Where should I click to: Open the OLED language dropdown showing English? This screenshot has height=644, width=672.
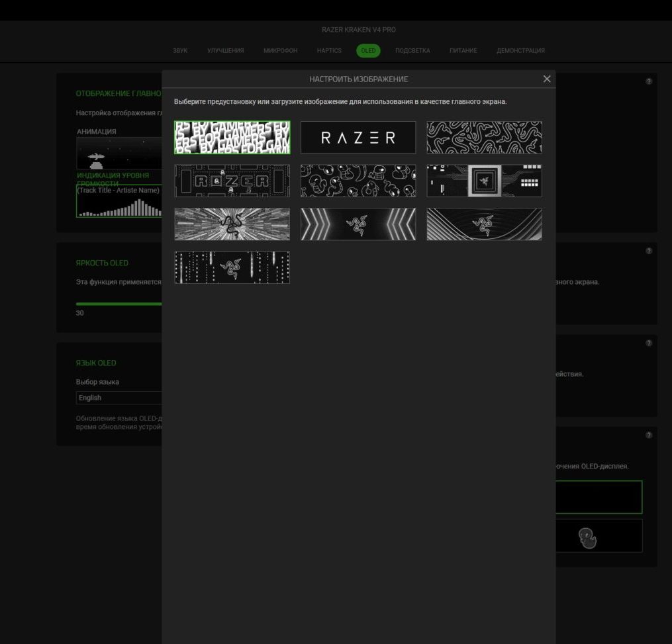[x=119, y=398]
